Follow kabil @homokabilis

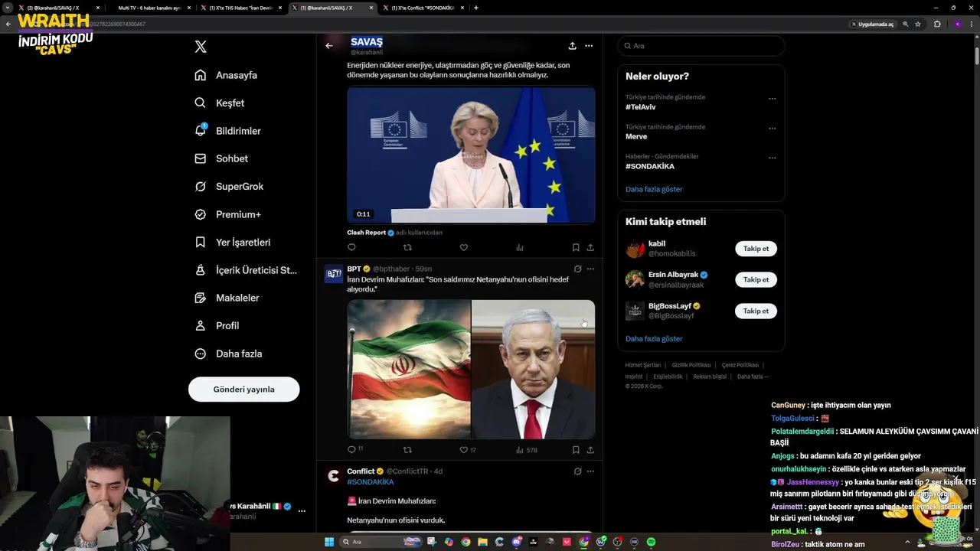pyautogui.click(x=756, y=249)
